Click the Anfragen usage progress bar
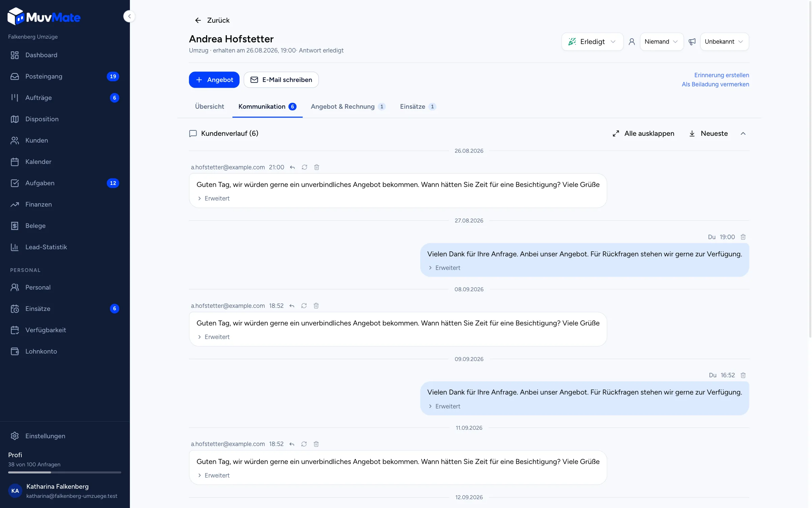Image resolution: width=812 pixels, height=508 pixels. point(65,472)
